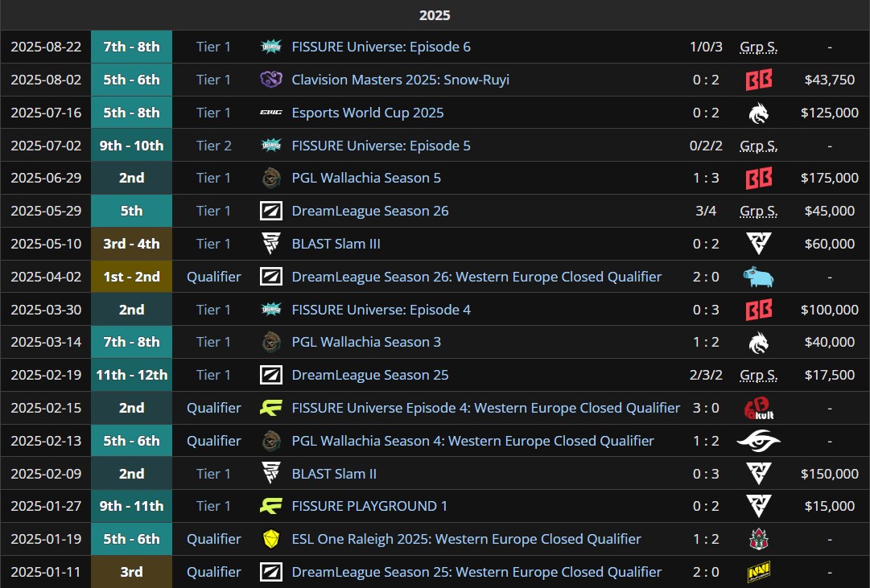Click the PGL Wallachia Season 5 icon

coord(270,178)
